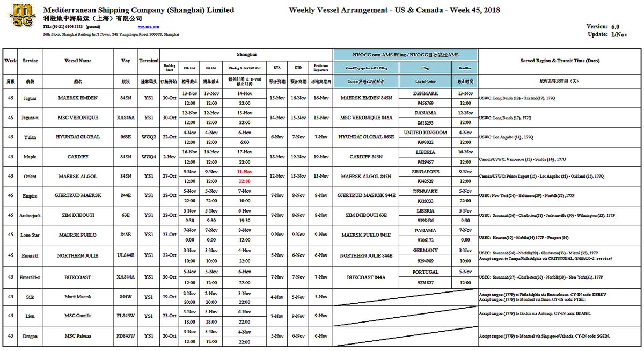The height and width of the screenshot is (351, 644).
Task: Select the Served Region & Transit Time header
Action: point(560,61)
